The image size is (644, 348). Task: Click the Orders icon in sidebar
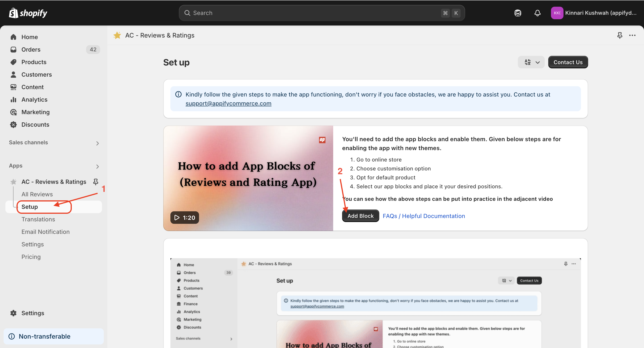click(x=13, y=49)
